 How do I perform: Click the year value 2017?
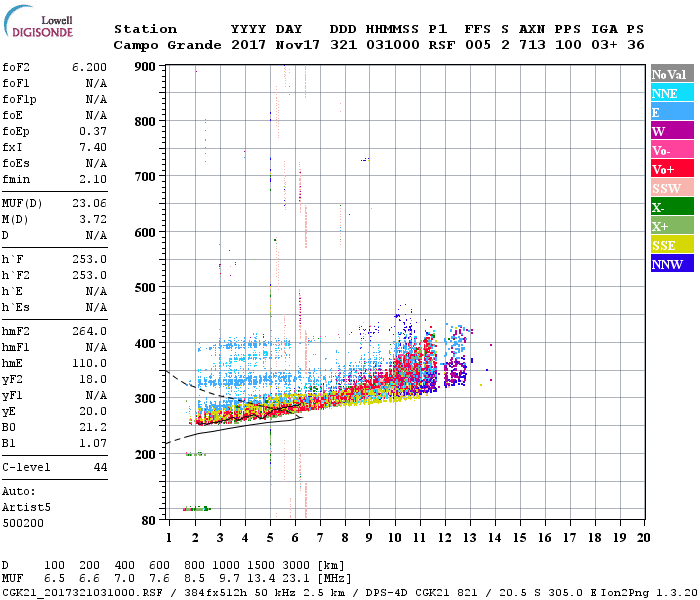249,45
